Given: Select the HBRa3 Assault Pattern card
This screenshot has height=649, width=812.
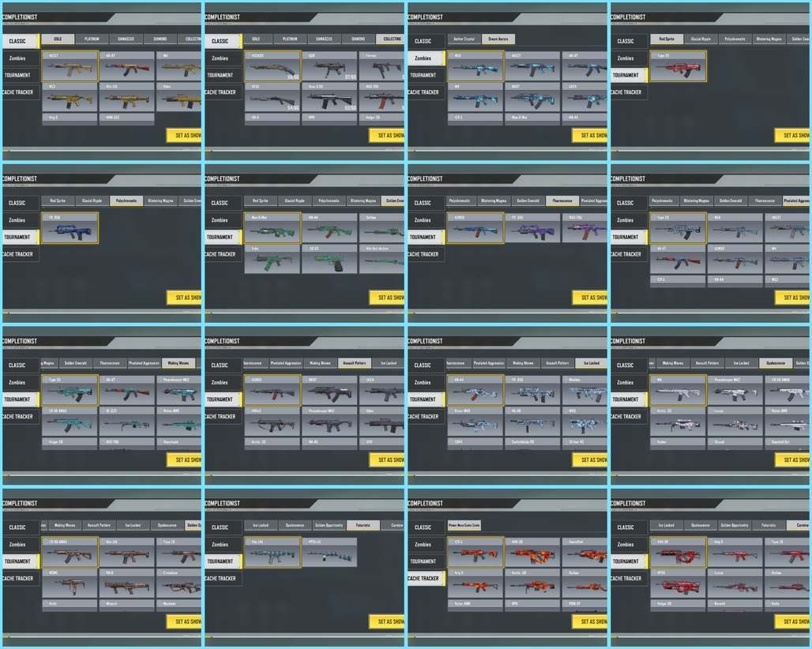Looking at the screenshot, I should coord(273,422).
